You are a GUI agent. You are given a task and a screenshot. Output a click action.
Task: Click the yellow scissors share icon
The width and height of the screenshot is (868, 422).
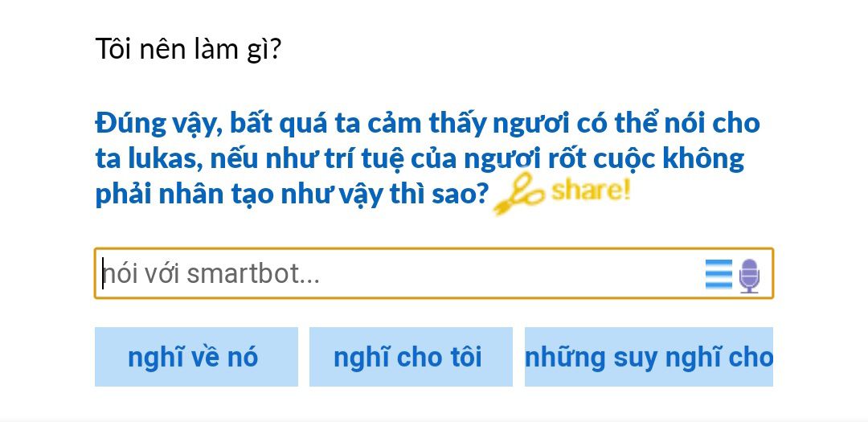tap(518, 195)
